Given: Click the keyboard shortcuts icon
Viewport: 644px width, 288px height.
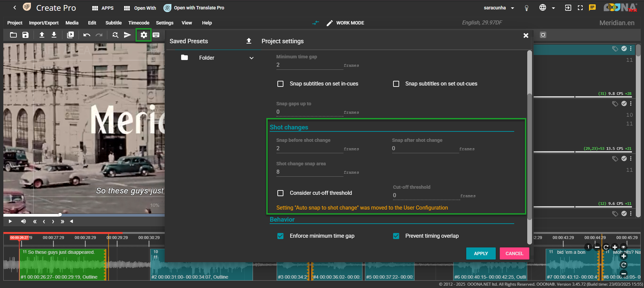Looking at the screenshot, I should point(156,35).
